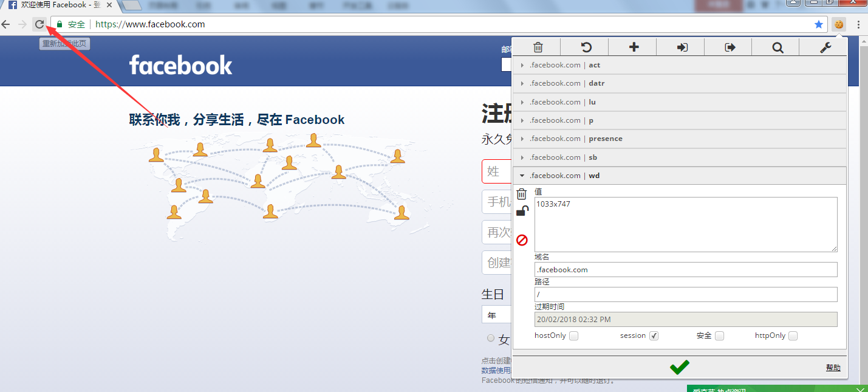The height and width of the screenshot is (392, 868).
Task: Click the 域名 domain field
Action: (x=686, y=269)
